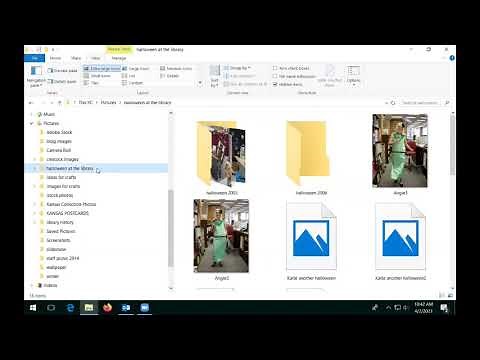Open the Windows Start menu

coord(33,308)
